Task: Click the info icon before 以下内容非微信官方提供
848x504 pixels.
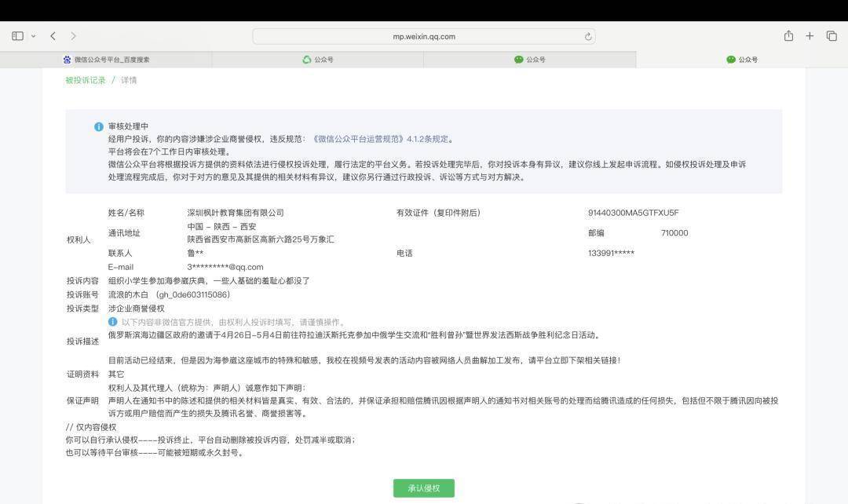Action: point(112,322)
